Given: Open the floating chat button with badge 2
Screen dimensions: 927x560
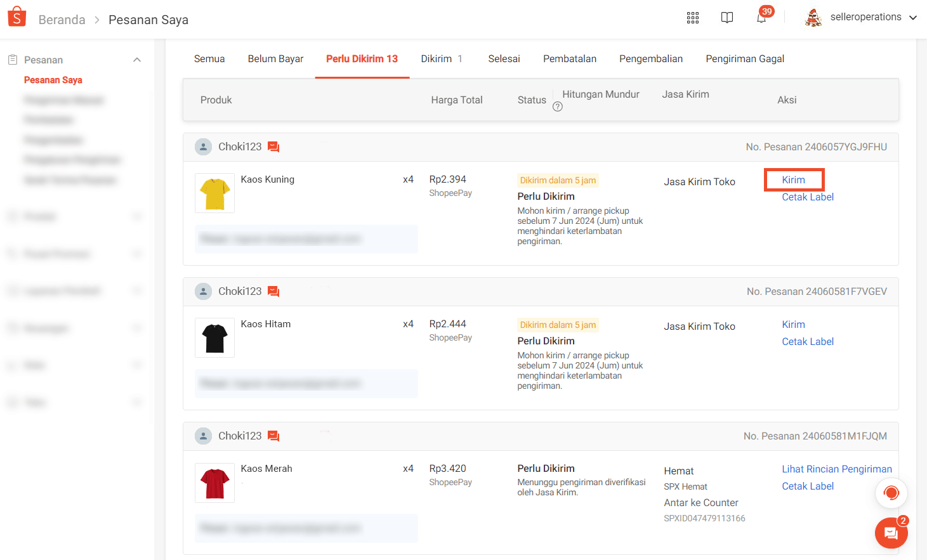Looking at the screenshot, I should 891,533.
